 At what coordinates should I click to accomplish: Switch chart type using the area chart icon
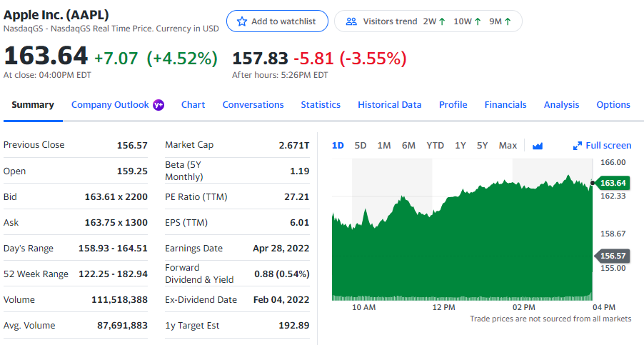538,146
